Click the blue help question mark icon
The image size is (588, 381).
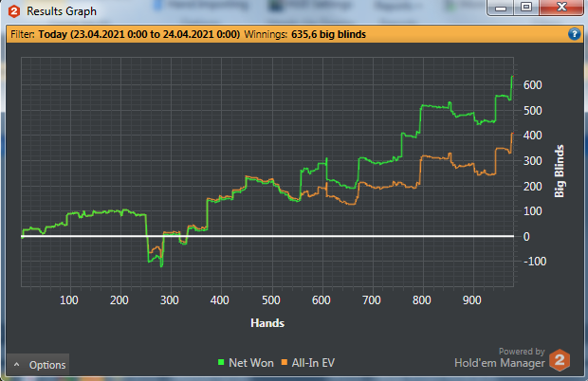574,34
